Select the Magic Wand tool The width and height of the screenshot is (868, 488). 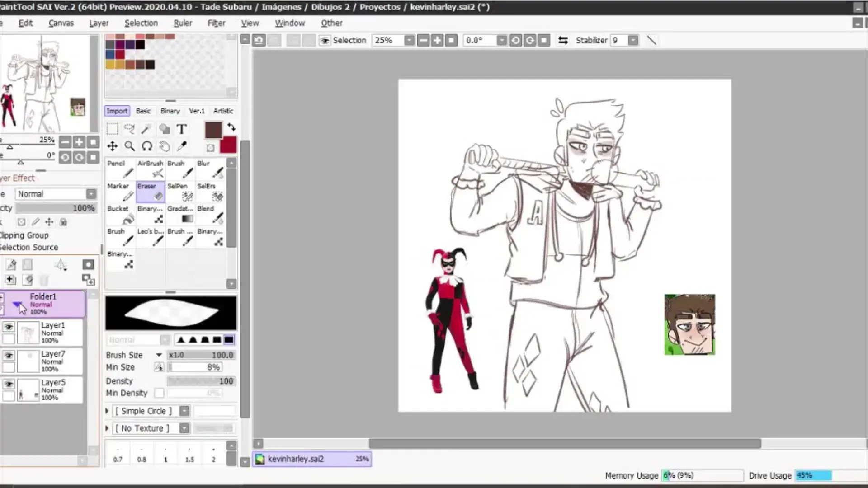tap(146, 129)
